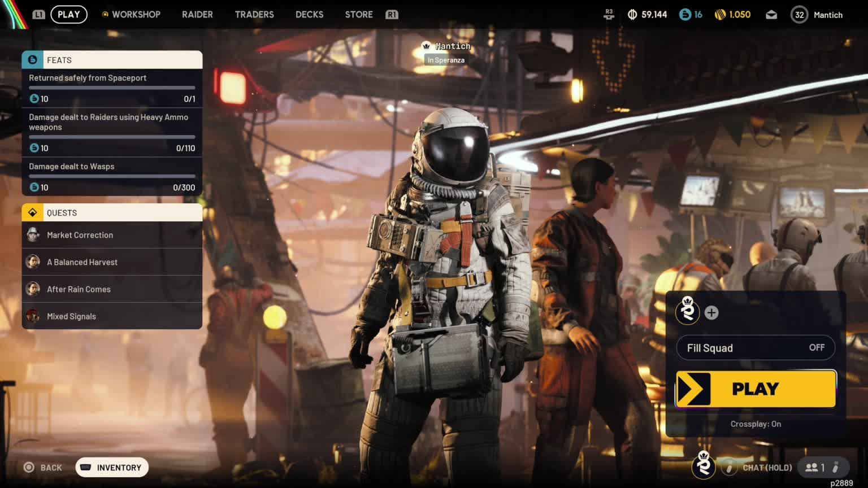Start matchmaking with the yellow Play button label
868x488 pixels.
756,389
